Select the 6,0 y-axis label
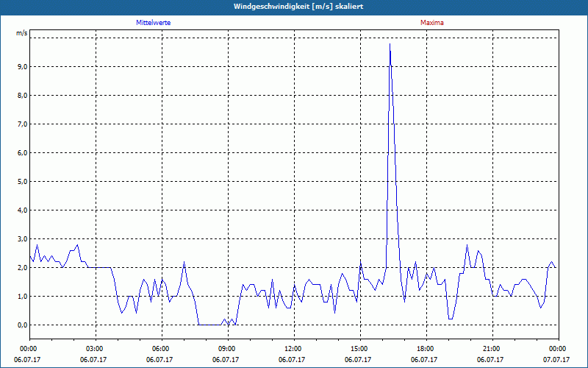 click(x=22, y=153)
